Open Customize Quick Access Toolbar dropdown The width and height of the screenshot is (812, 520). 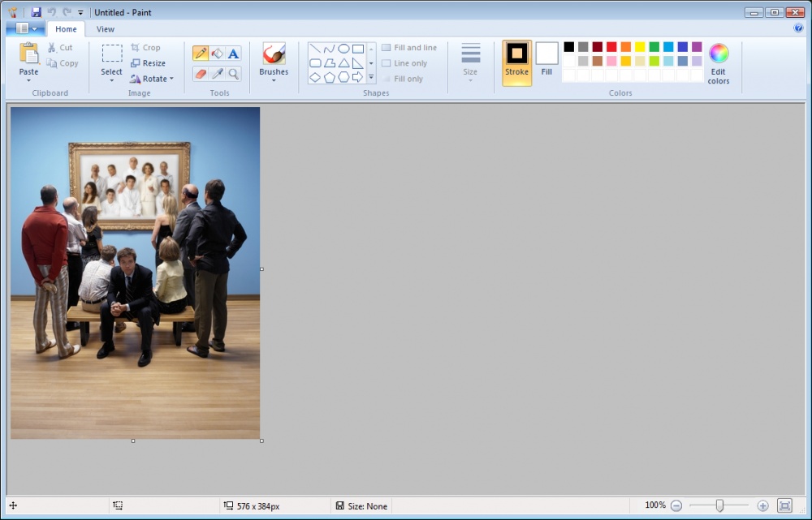point(80,12)
